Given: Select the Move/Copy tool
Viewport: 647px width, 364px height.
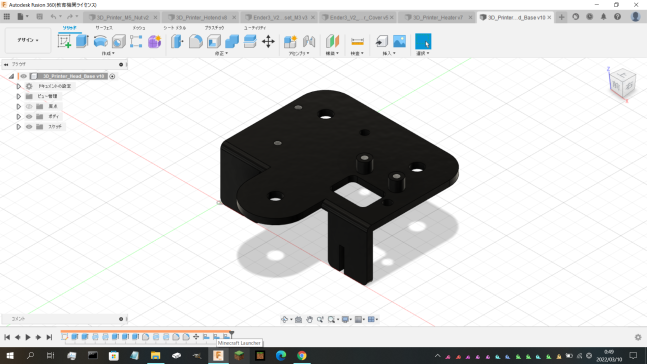Looking at the screenshot, I should (268, 41).
